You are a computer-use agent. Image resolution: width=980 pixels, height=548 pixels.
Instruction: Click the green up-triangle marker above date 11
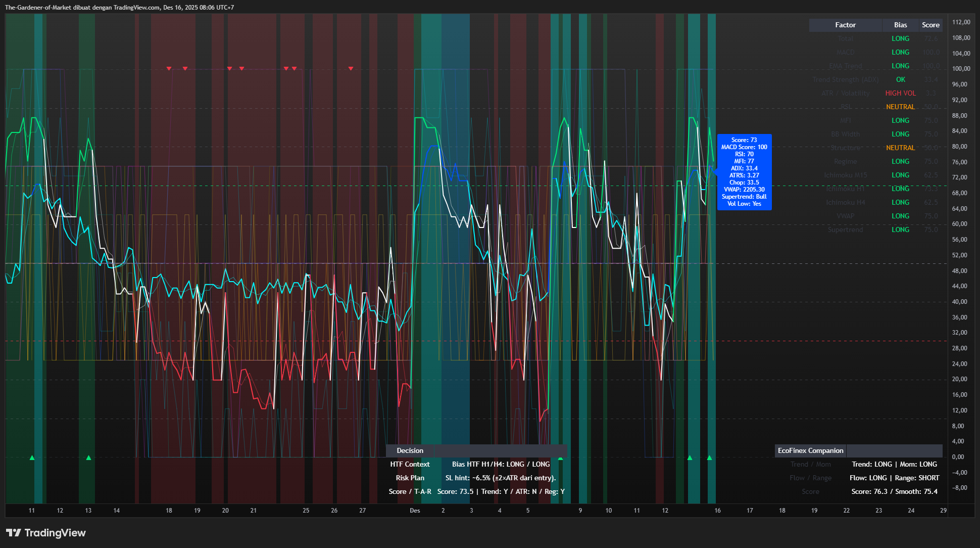point(32,458)
